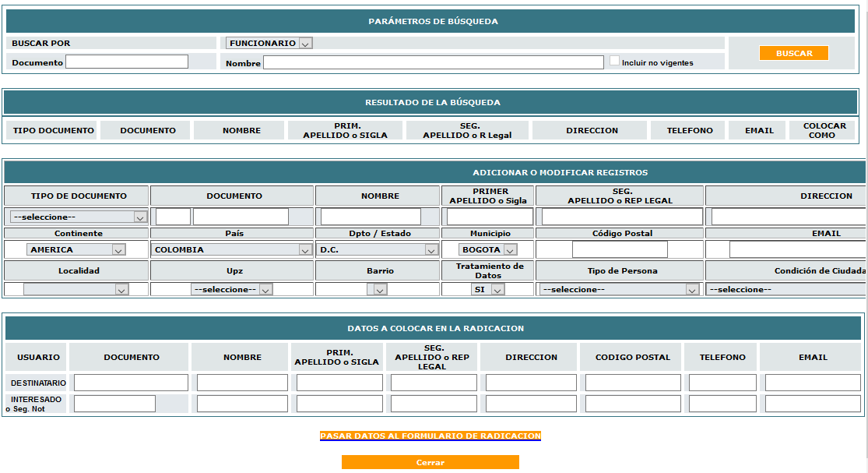868x473 pixels.
Task: Click the INTERESADO o Seg. Not row label
Action: (x=36, y=404)
